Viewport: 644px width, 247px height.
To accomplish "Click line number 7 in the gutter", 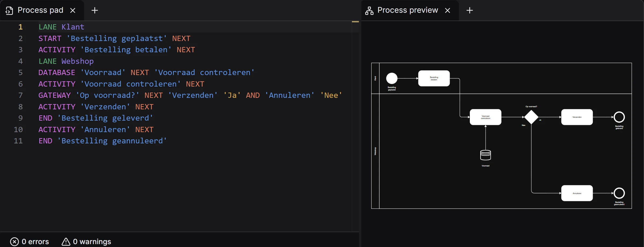I will (x=21, y=95).
